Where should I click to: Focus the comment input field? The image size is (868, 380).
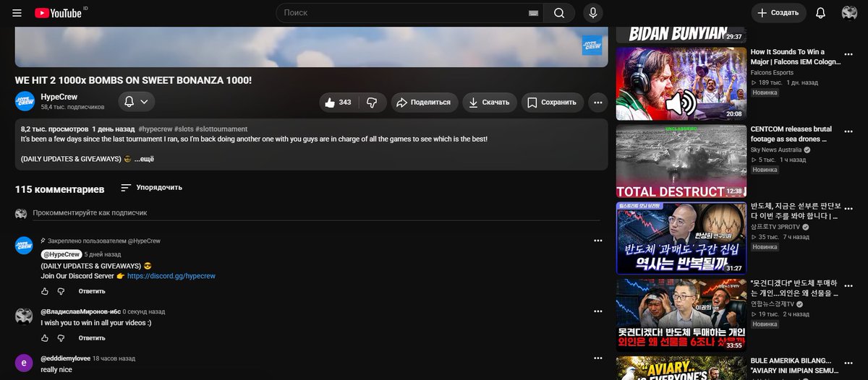click(x=316, y=213)
